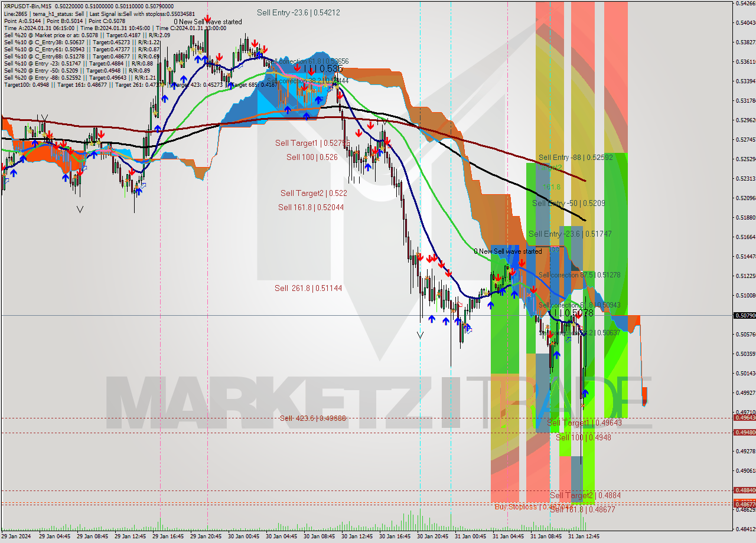Viewport: 756px width, 543px height.
Task: Click the 'Sell 423.6 | 0.49688' label
Action: click(x=312, y=418)
